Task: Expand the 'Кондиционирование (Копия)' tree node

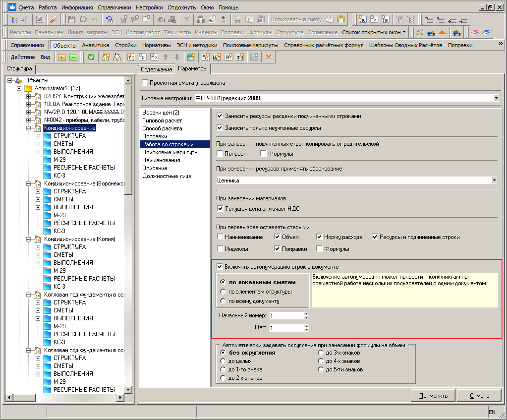Action: click(29, 239)
